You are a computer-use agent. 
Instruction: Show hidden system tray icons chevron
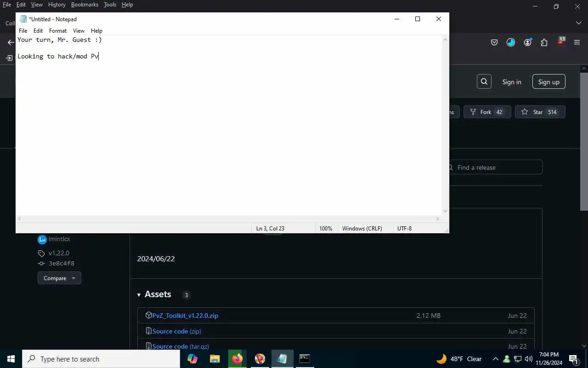(495, 359)
